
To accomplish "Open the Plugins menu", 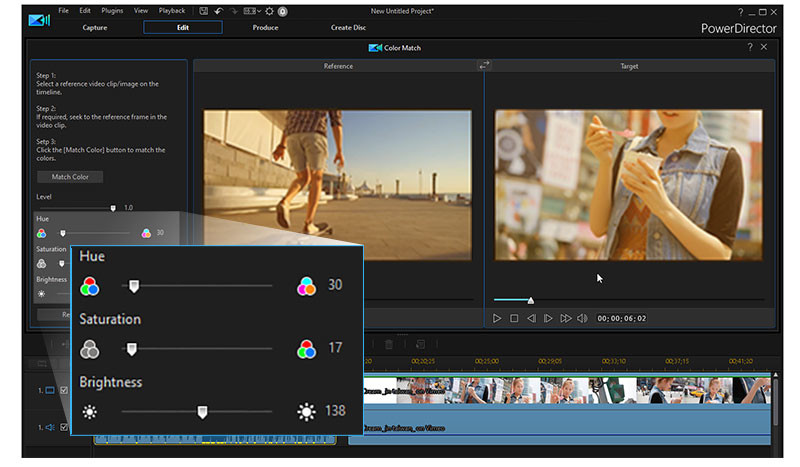I will (112, 10).
